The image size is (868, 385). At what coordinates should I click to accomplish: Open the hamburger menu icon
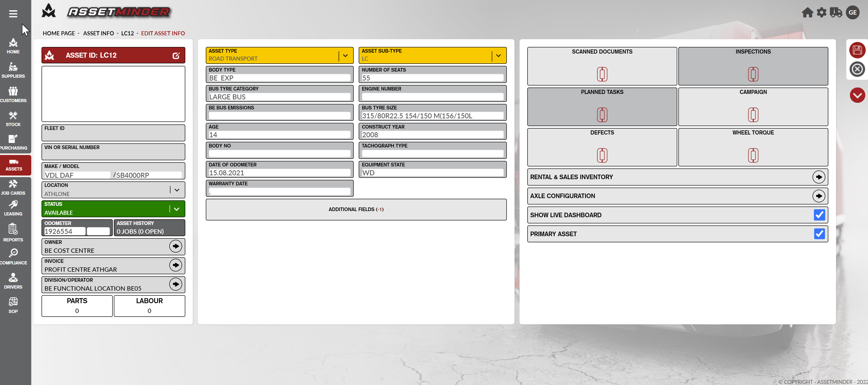coord(13,14)
